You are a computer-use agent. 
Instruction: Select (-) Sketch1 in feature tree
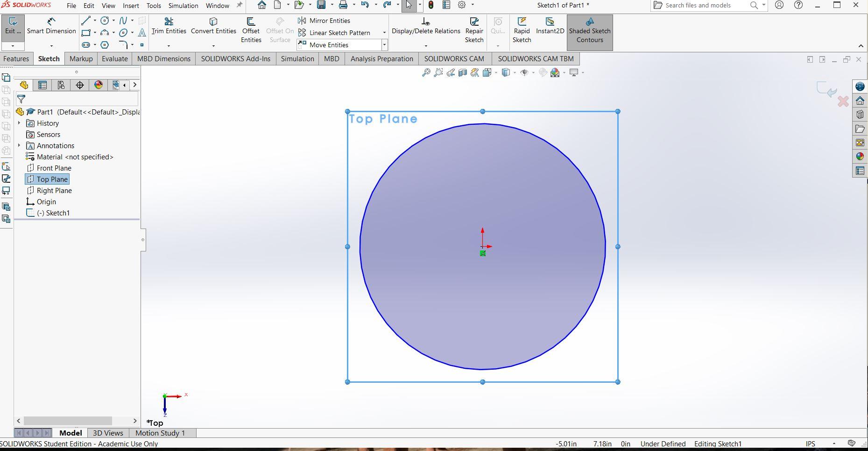click(x=48, y=213)
